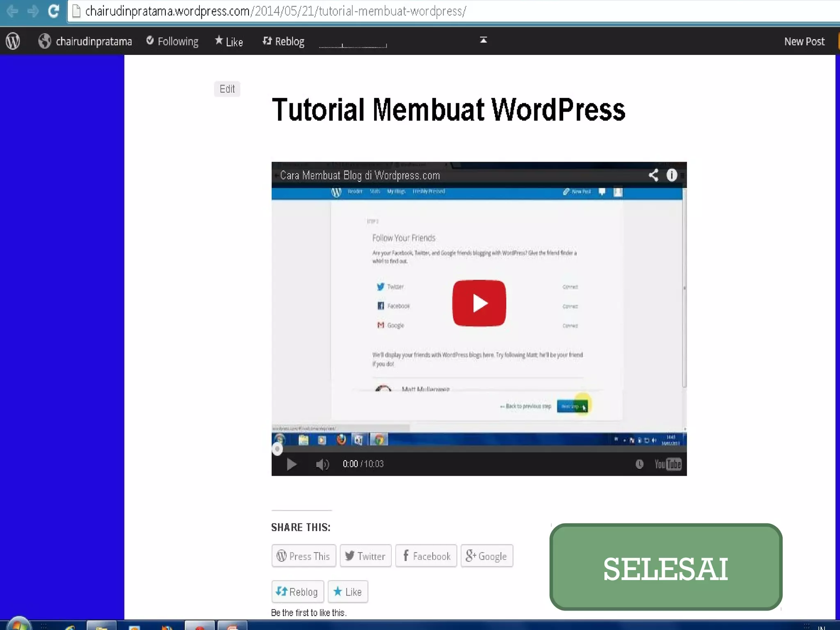Image resolution: width=840 pixels, height=630 pixels.
Task: Click the Edit button beside post title
Action: 227,89
